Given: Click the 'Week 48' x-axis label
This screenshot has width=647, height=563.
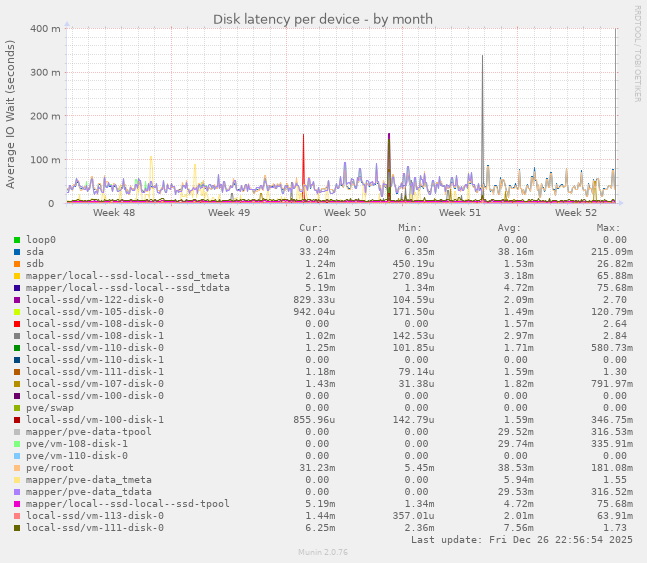Looking at the screenshot, I should (x=114, y=213).
